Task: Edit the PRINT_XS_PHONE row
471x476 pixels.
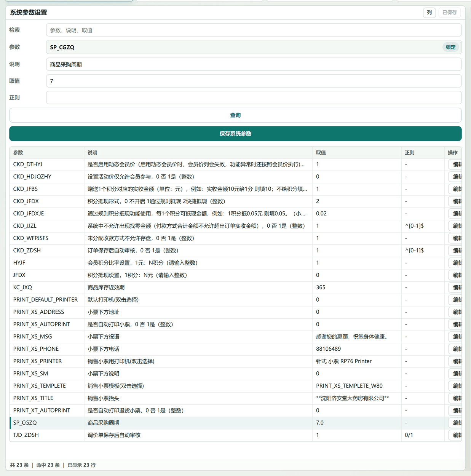Action: click(455, 349)
